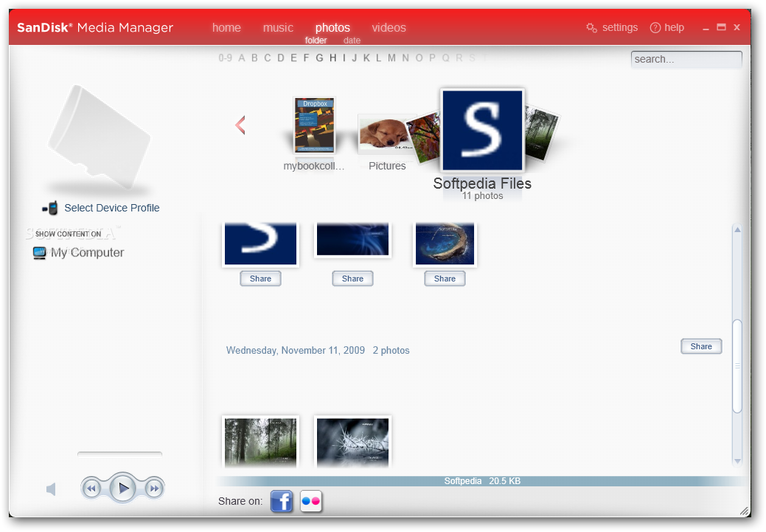Open the foggy forest photo

pos(260,441)
